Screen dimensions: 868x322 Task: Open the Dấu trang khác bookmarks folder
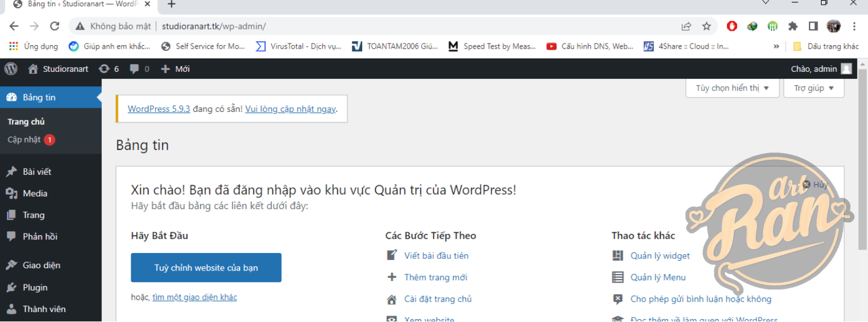pyautogui.click(x=826, y=46)
